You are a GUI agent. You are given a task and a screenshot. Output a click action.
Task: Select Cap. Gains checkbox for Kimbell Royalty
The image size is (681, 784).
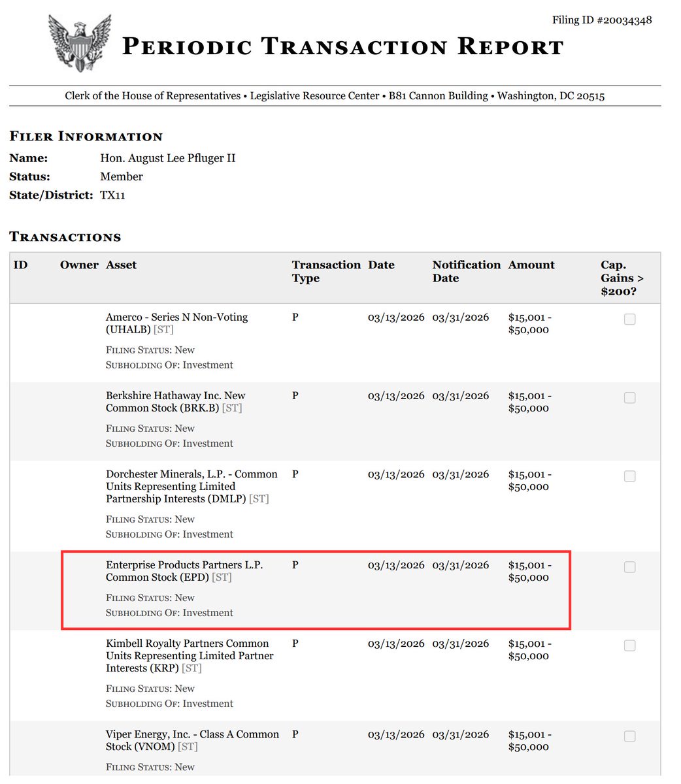tap(629, 645)
